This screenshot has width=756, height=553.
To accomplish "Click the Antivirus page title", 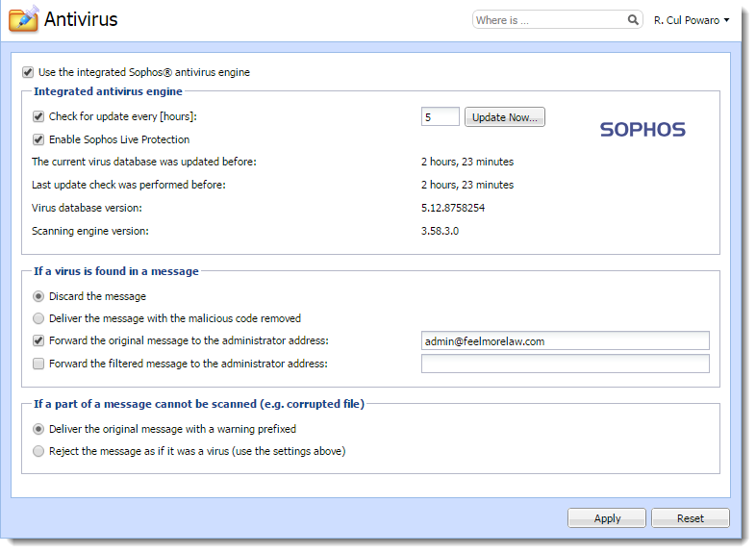I will click(x=81, y=19).
